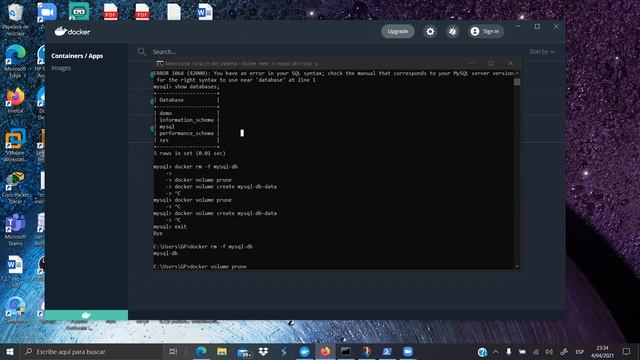Click the Upgrade button in Docker
The width and height of the screenshot is (640, 360).
(x=398, y=31)
